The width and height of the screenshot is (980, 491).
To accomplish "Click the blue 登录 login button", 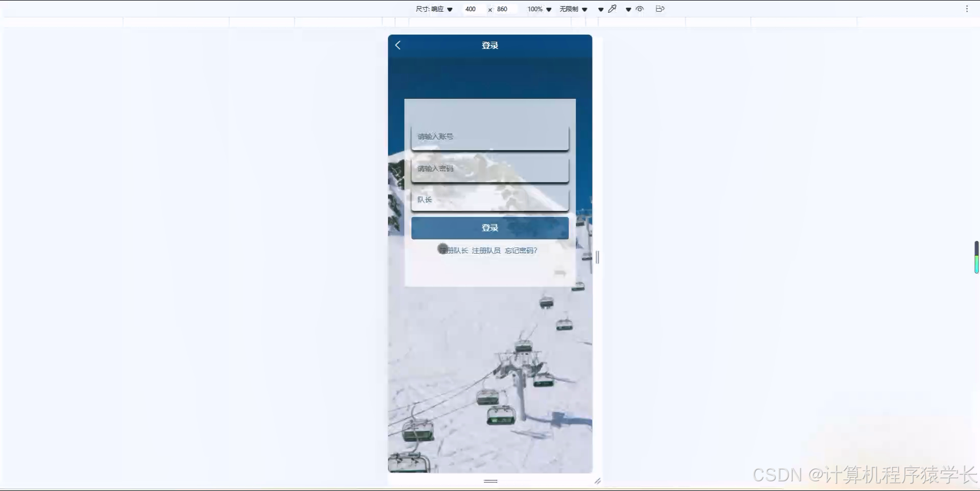I will tap(490, 228).
